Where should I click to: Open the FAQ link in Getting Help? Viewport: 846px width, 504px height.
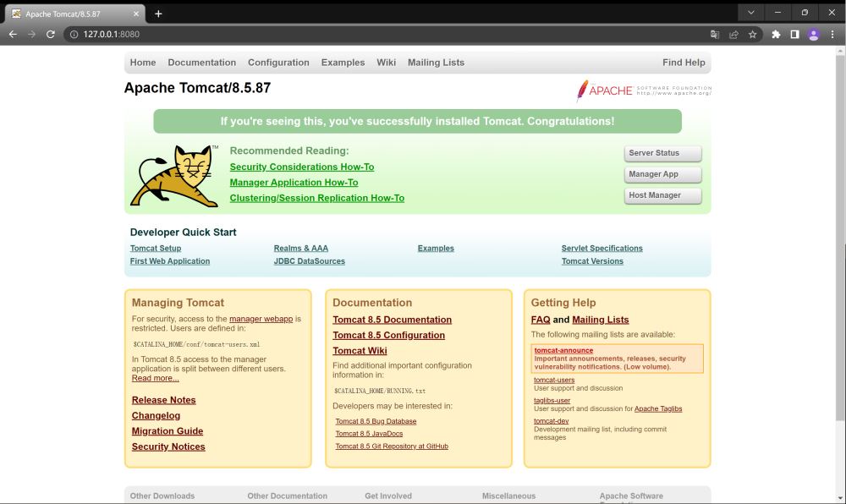[541, 320]
